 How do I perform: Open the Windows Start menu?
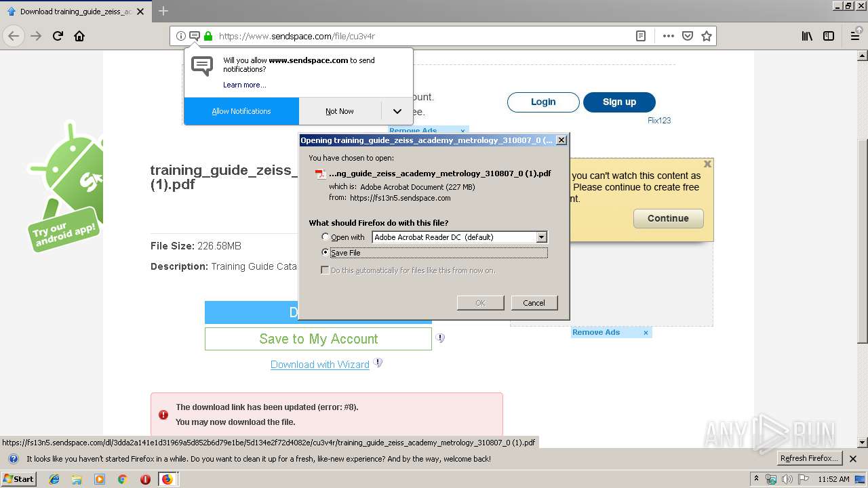tap(19, 479)
